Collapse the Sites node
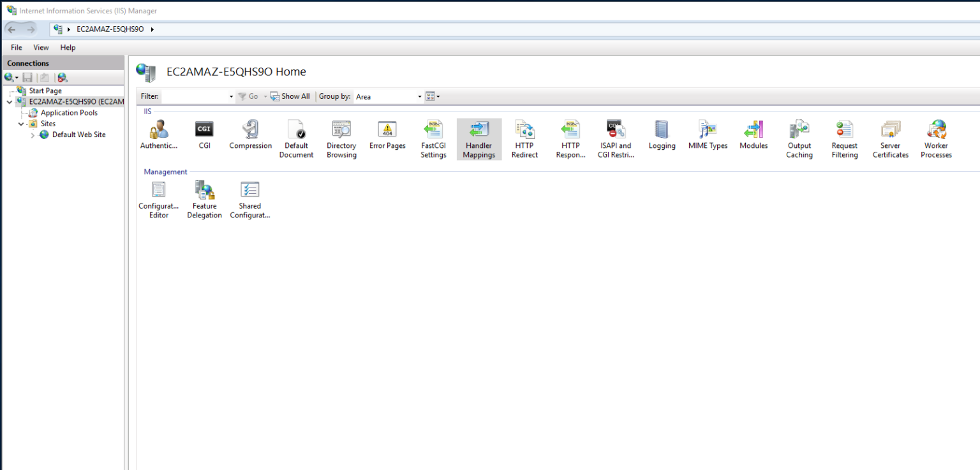Viewport: 980px width, 470px height. 21,123
